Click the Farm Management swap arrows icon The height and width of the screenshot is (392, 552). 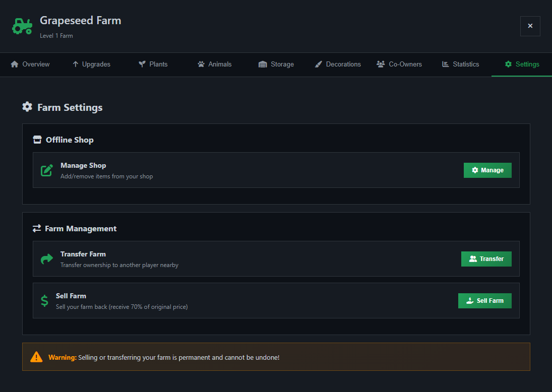[37, 228]
